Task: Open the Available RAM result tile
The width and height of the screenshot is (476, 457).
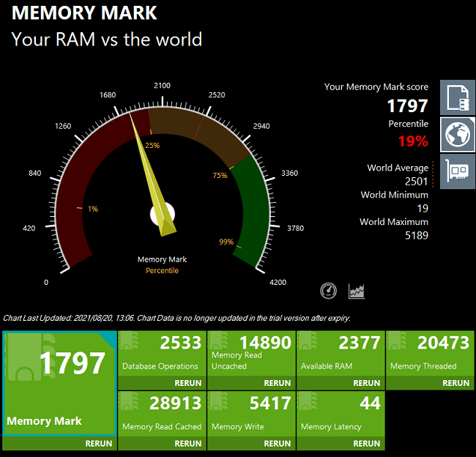Action: point(341,354)
